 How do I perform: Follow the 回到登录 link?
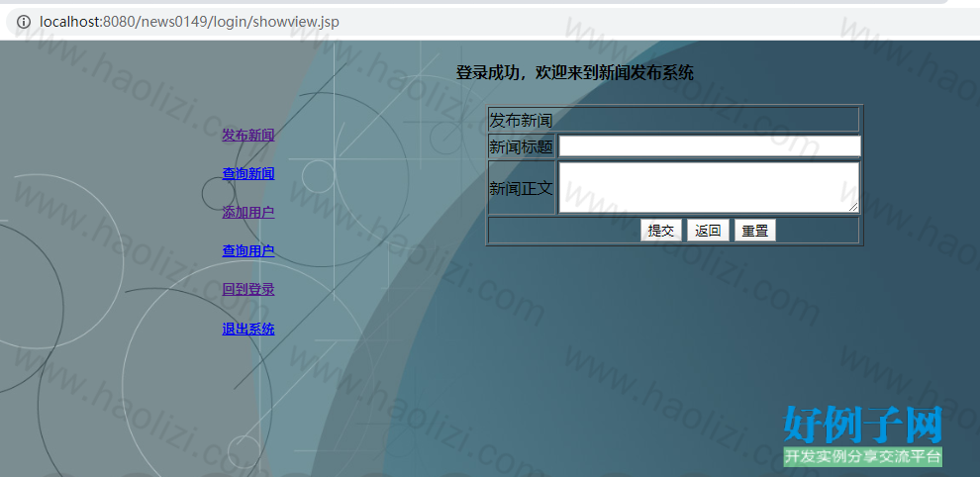248,290
